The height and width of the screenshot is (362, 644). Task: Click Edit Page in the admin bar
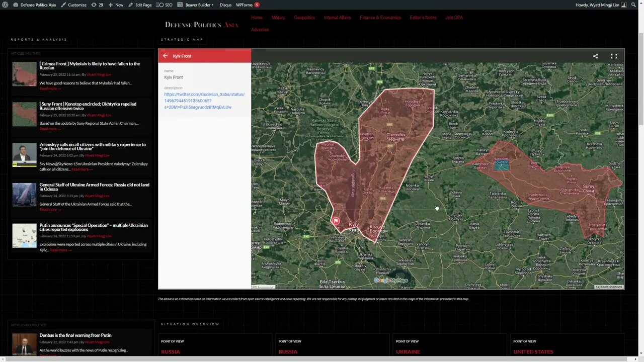[x=140, y=5]
